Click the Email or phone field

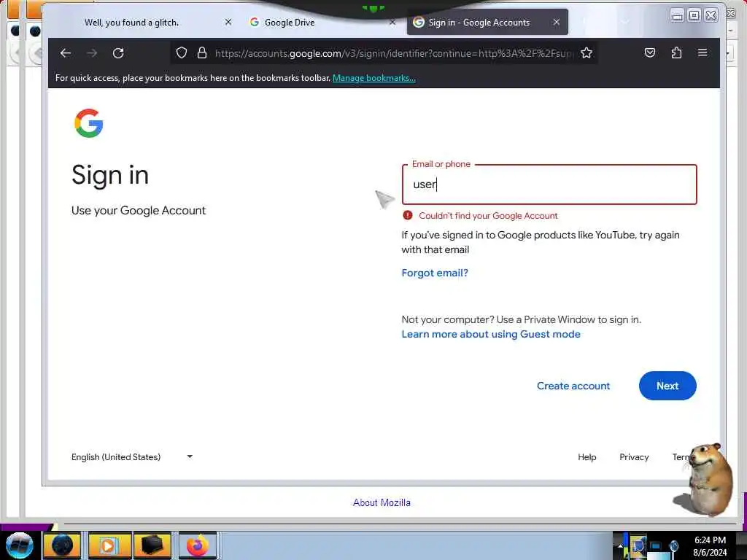pos(549,184)
